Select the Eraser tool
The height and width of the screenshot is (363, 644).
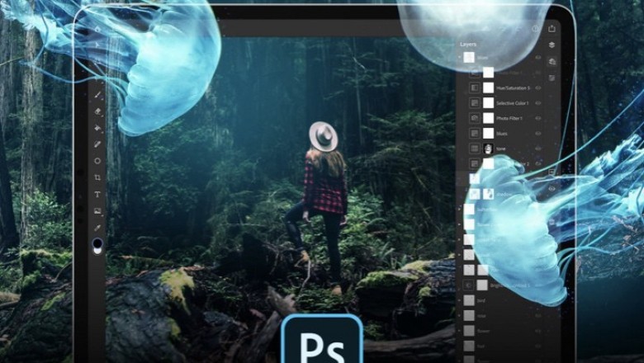pyautogui.click(x=97, y=111)
